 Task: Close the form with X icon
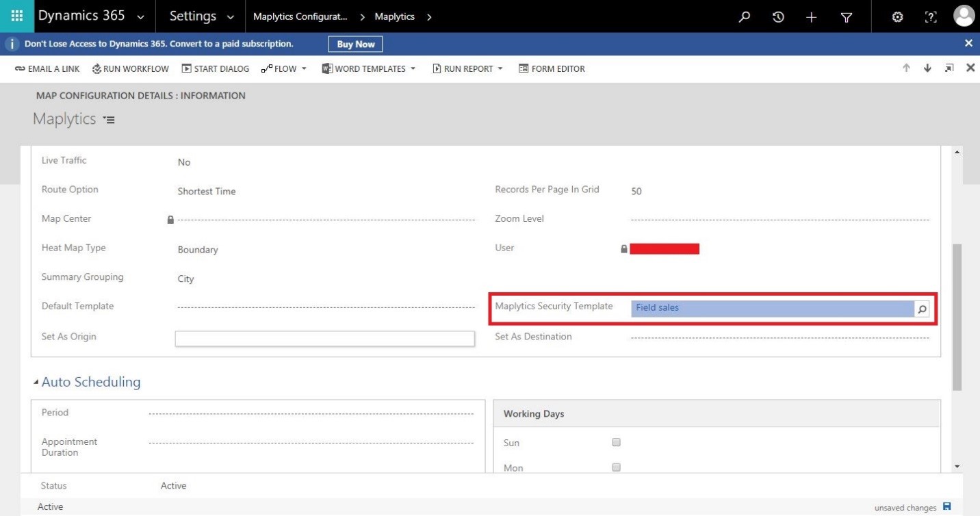point(970,68)
